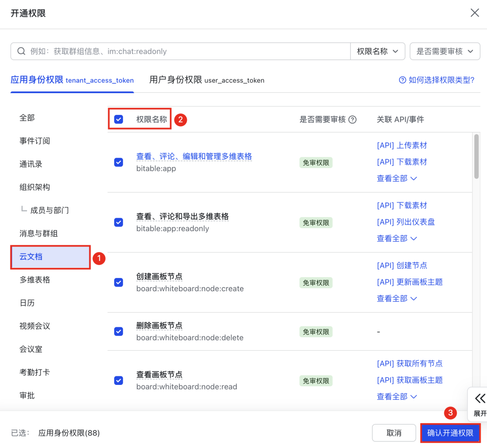Click the 展开 double-chevron icon at bottom right

coord(480,398)
